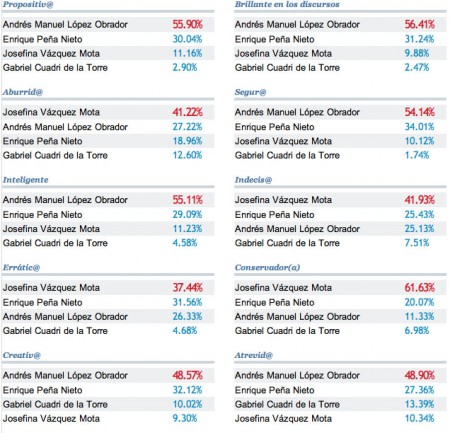450x433 pixels.
Task: Open the Atrevid@ section heading
Action: tap(254, 355)
